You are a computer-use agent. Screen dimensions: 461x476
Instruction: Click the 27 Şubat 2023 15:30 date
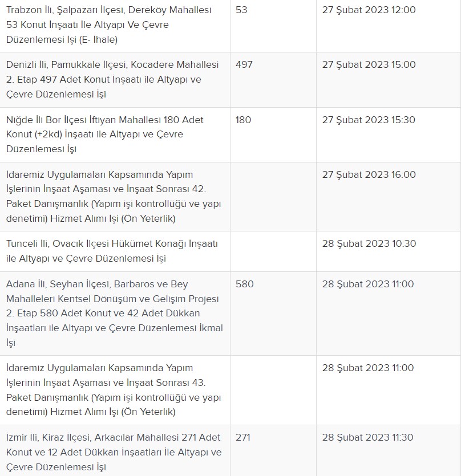click(x=369, y=120)
